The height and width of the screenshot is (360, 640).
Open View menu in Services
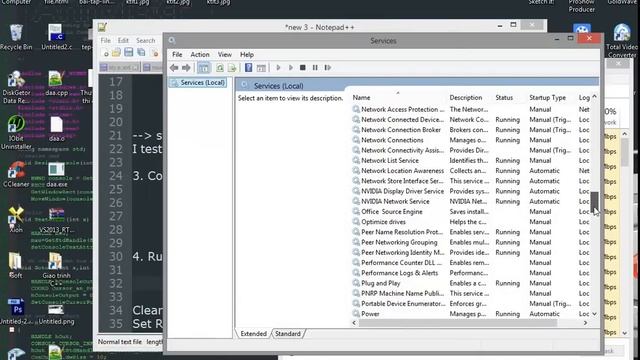click(x=224, y=55)
